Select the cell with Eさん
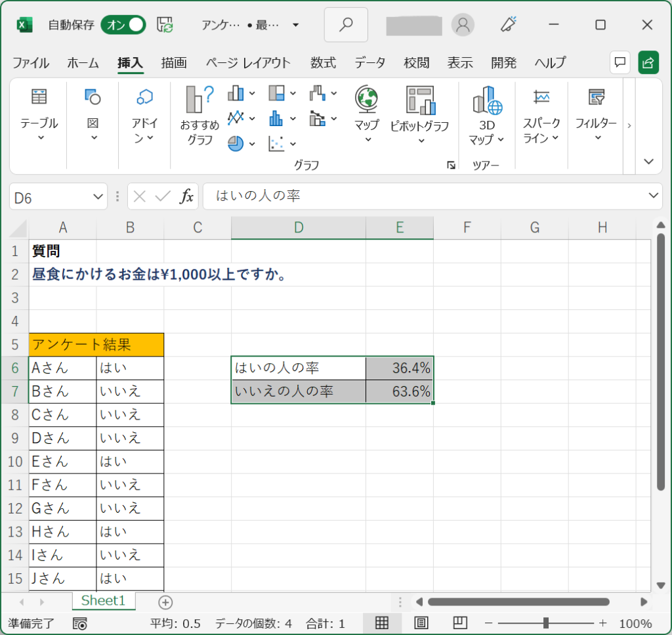 pyautogui.click(x=62, y=462)
